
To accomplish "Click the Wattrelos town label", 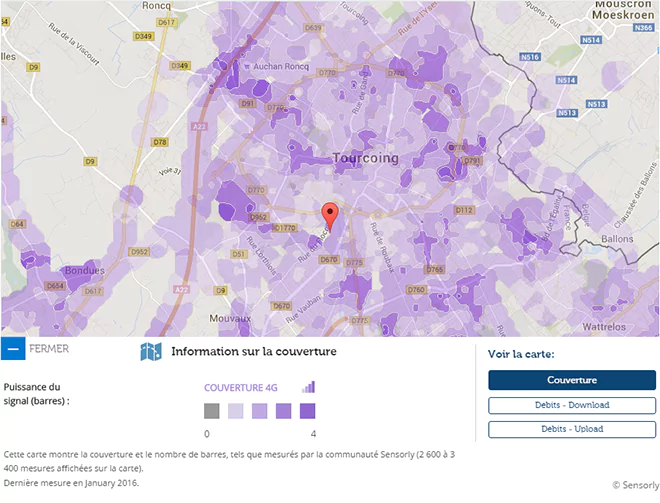I will (x=604, y=327).
